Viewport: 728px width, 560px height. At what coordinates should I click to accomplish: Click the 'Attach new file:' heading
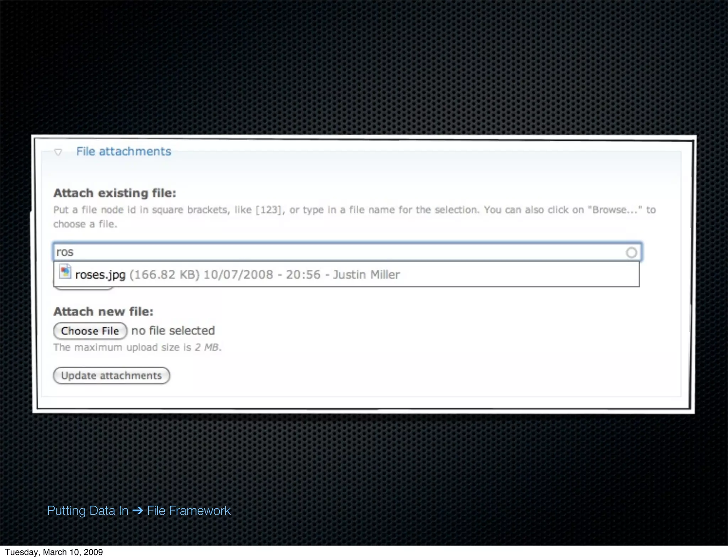pyautogui.click(x=103, y=312)
